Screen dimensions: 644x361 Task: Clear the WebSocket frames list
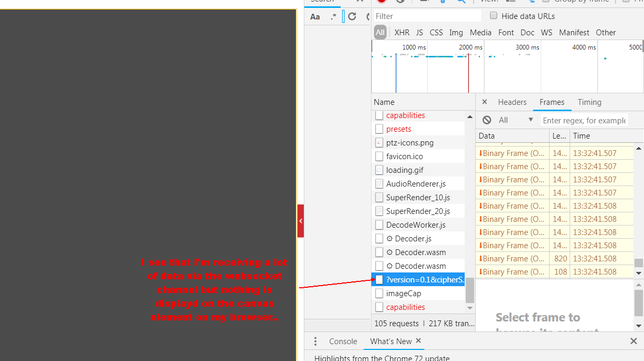[x=487, y=120]
